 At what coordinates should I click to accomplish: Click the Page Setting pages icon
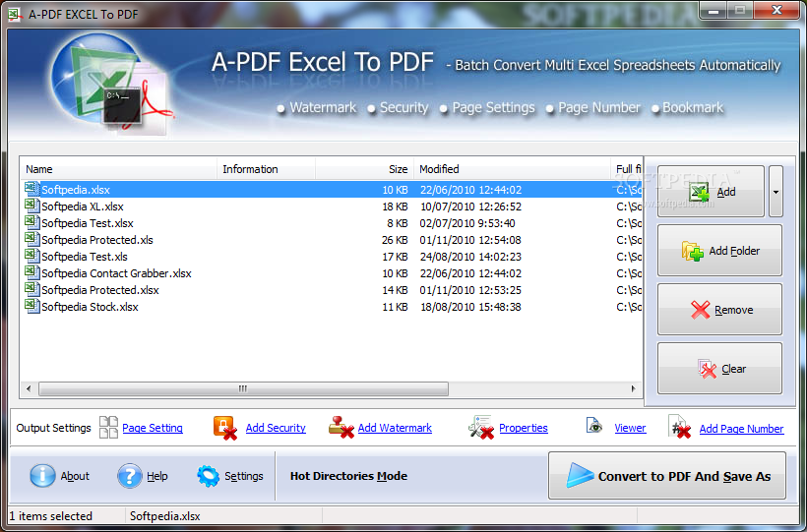tap(108, 428)
